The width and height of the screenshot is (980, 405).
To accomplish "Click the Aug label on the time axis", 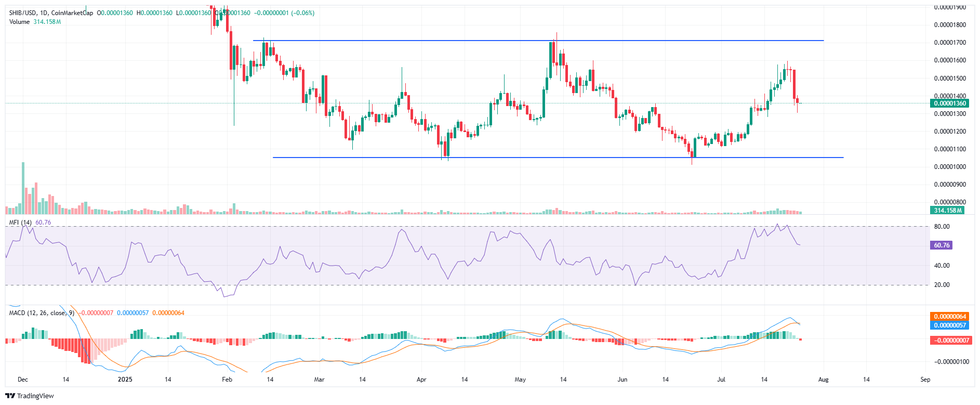I will (x=824, y=380).
